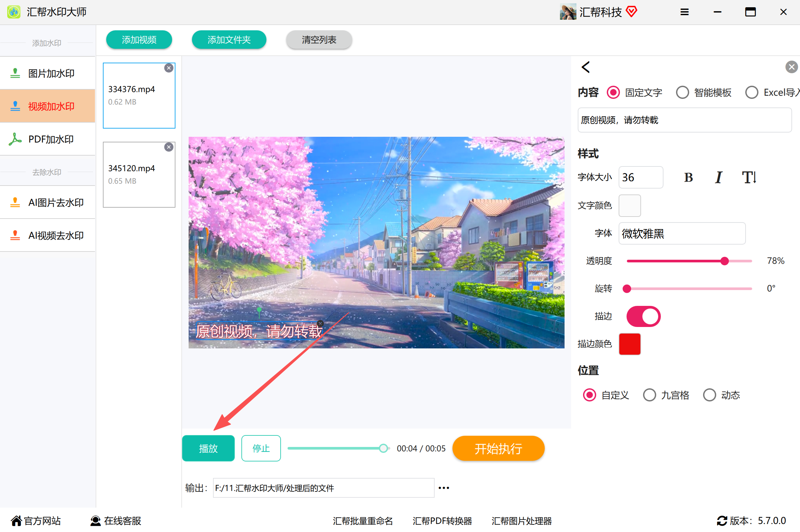
Task: Select the 固定文字 content option
Action: pos(635,93)
